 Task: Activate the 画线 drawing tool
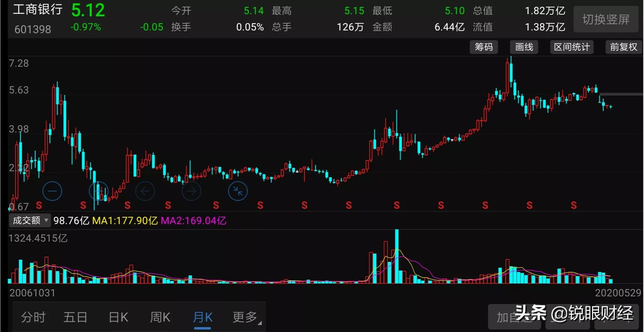[x=524, y=47]
